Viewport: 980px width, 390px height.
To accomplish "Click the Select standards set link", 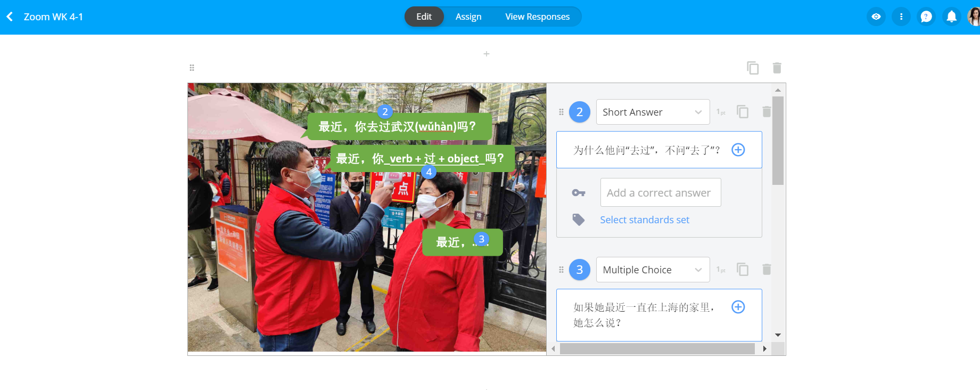I will click(x=644, y=220).
